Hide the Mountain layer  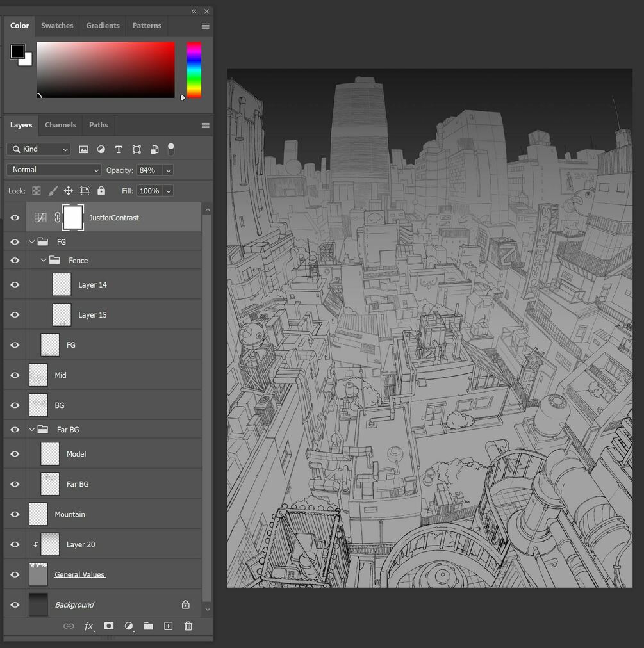coord(15,514)
